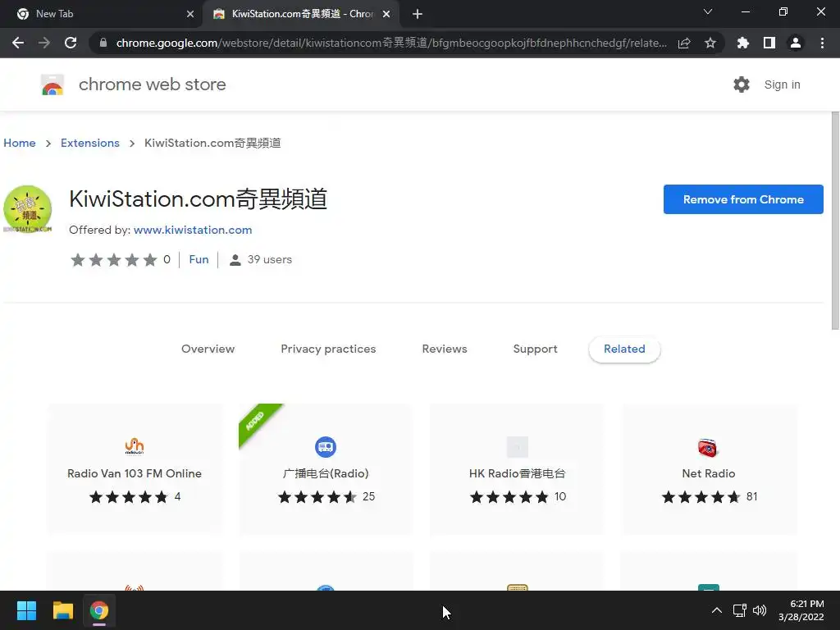Open 广播电台(Radio) card title
This screenshot has width=840, height=630.
pyautogui.click(x=326, y=473)
